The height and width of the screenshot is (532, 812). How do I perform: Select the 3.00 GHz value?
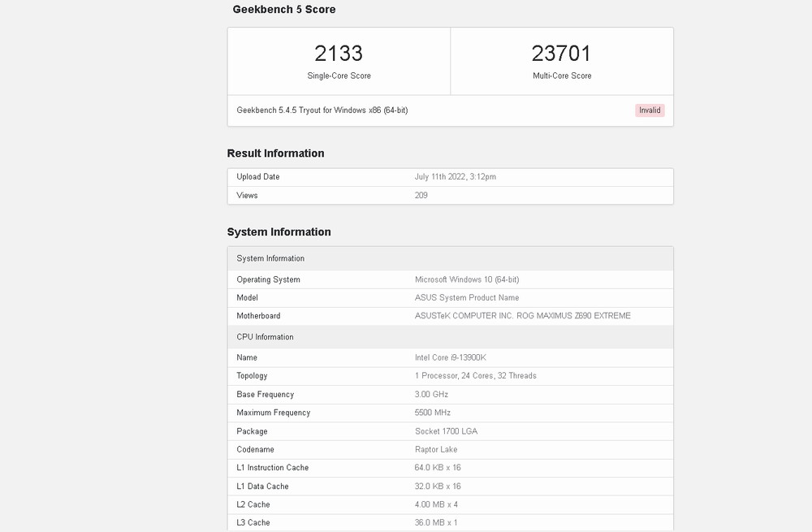pyautogui.click(x=431, y=394)
